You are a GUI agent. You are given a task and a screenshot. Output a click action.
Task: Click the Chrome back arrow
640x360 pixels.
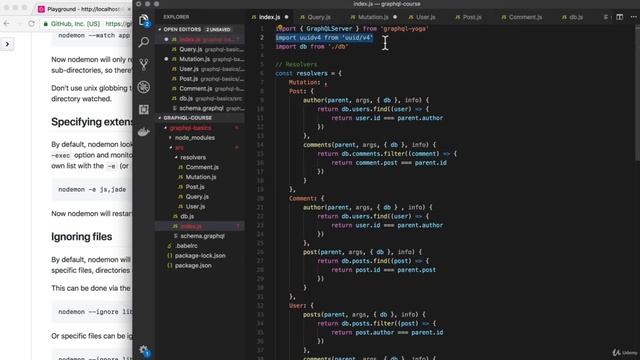[x=7, y=24]
